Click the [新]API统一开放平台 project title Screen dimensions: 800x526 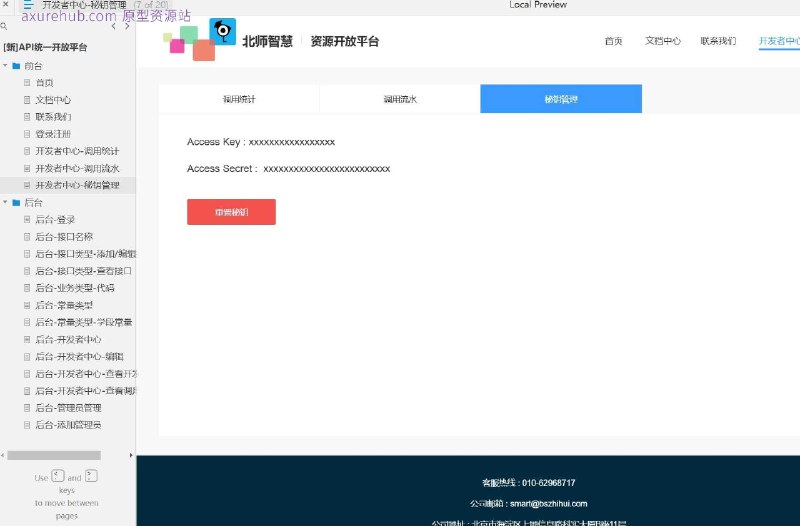pos(45,47)
